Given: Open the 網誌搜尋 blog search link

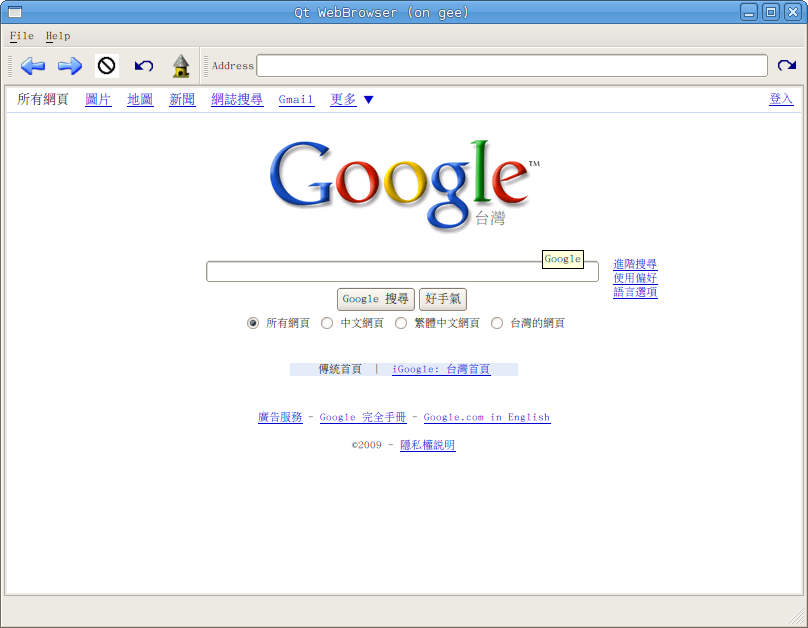Looking at the screenshot, I should click(237, 99).
